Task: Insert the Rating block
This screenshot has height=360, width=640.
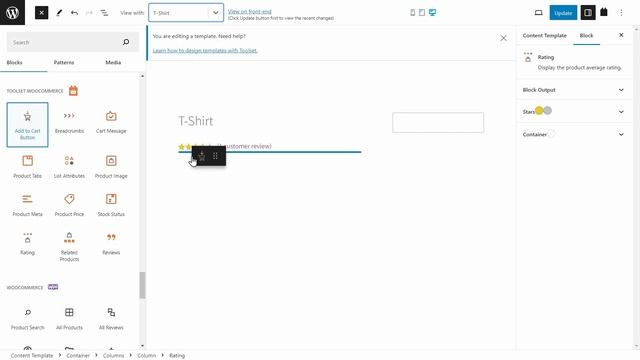Action: point(27,244)
